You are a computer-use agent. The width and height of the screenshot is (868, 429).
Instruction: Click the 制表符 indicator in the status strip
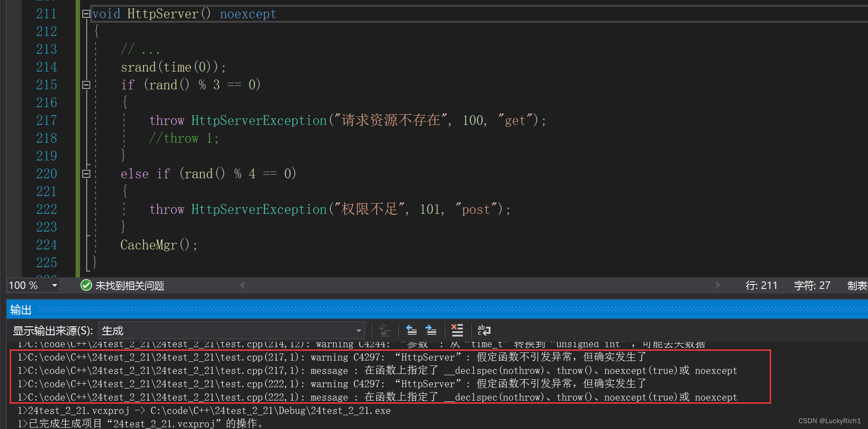pyautogui.click(x=857, y=285)
